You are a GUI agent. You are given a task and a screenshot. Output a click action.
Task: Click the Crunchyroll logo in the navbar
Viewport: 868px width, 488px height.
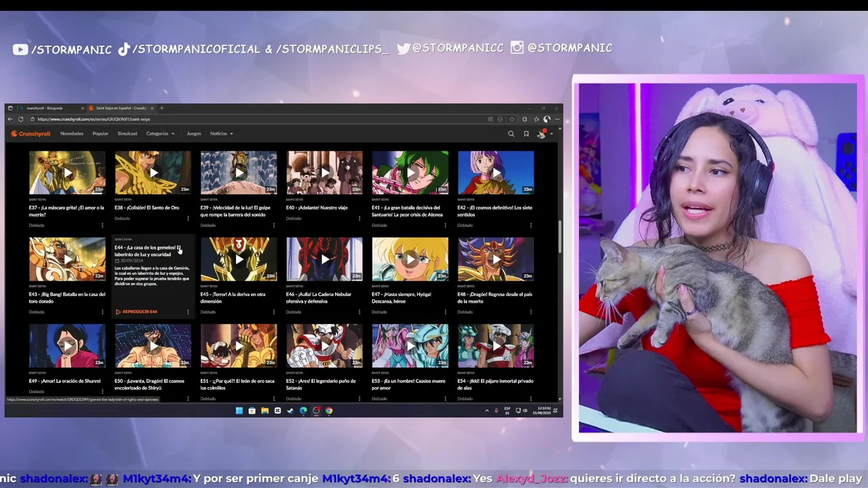(x=31, y=134)
